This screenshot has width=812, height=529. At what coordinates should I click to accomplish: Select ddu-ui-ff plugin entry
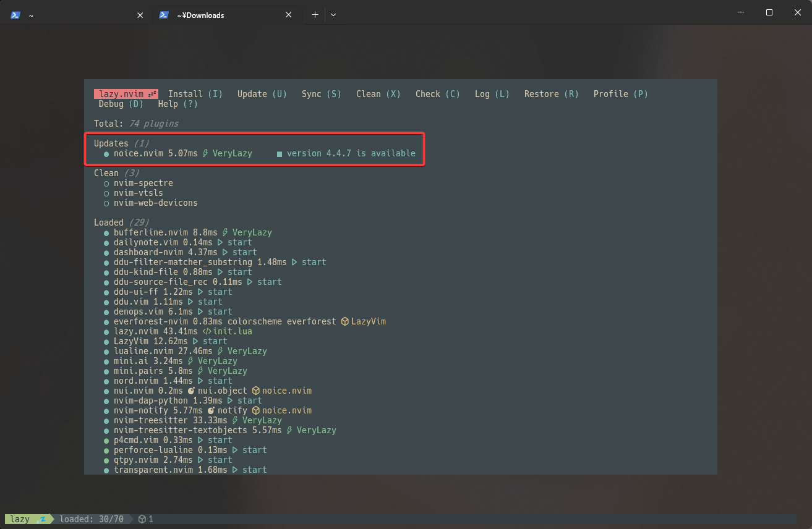pyautogui.click(x=136, y=292)
